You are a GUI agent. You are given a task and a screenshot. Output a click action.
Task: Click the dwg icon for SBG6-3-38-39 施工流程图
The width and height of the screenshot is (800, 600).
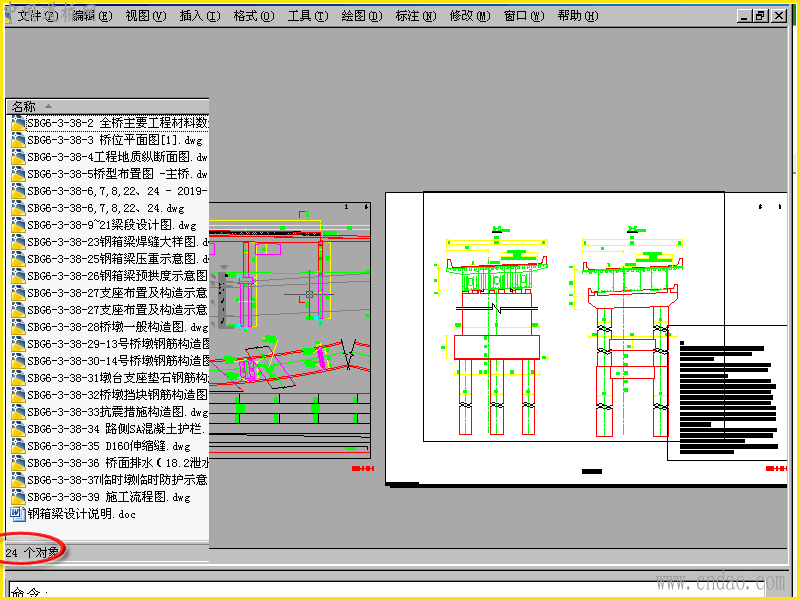coord(18,497)
